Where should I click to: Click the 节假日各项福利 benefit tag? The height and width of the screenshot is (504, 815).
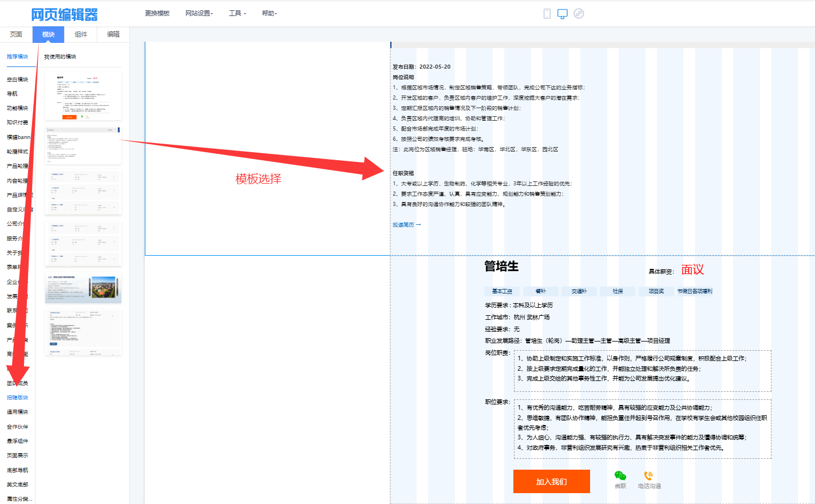695,291
